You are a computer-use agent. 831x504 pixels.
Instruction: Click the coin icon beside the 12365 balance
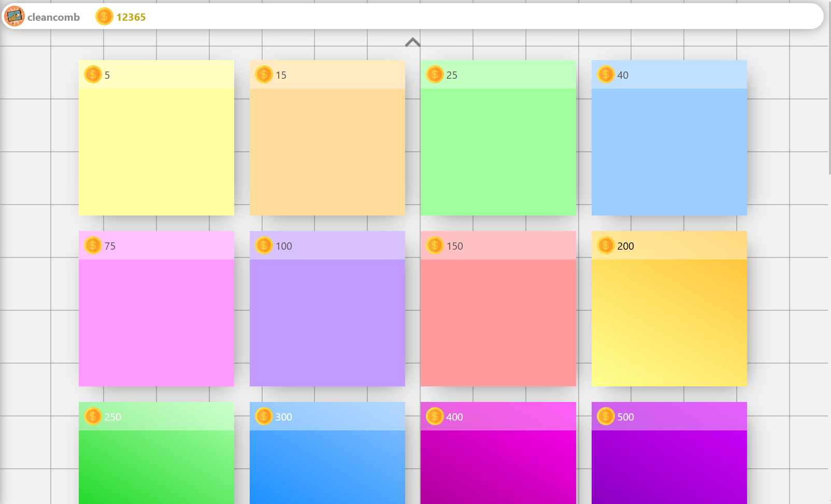click(x=104, y=17)
